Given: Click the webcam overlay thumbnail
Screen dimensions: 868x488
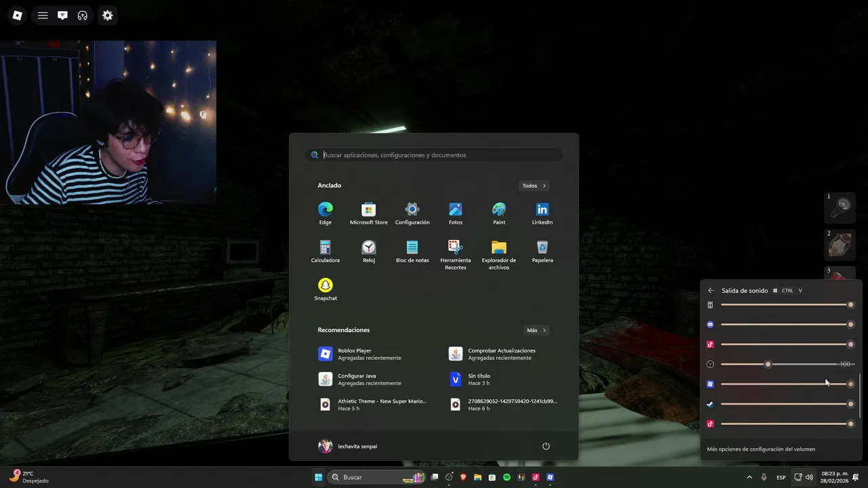Looking at the screenshot, I should (108, 122).
